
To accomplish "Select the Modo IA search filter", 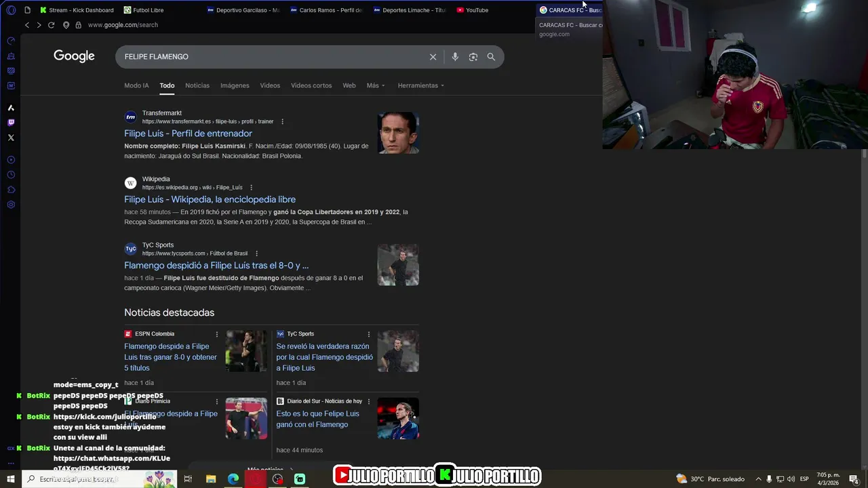I will click(136, 85).
